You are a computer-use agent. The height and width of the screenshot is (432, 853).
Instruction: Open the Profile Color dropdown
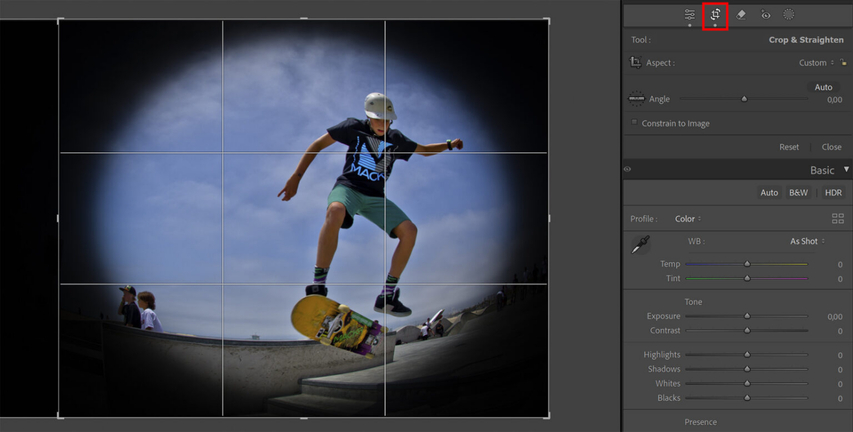click(688, 219)
